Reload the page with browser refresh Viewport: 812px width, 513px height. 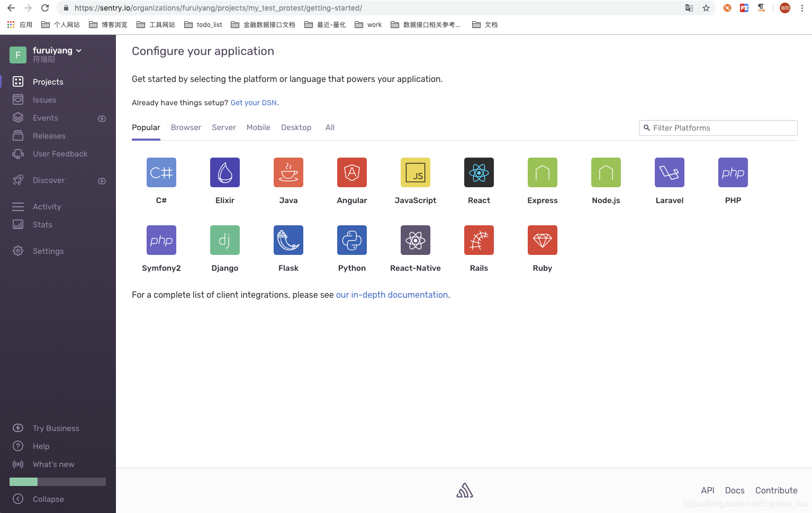(x=45, y=8)
